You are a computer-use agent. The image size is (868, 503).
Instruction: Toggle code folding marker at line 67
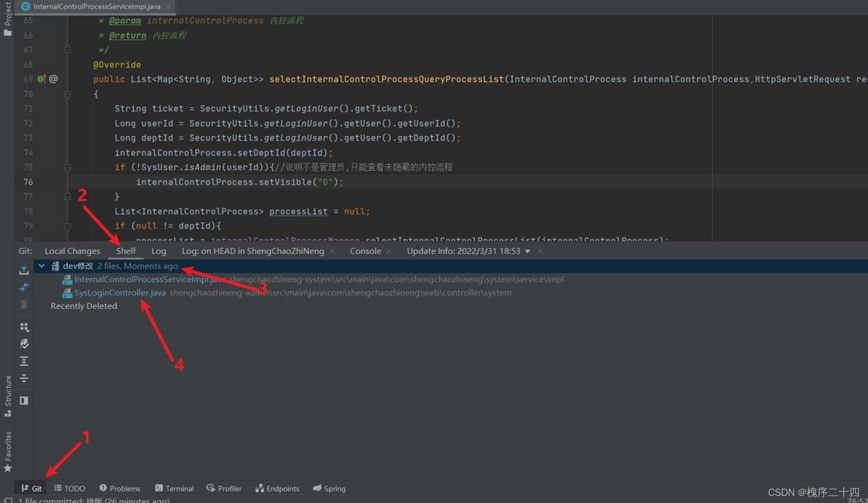[x=67, y=50]
